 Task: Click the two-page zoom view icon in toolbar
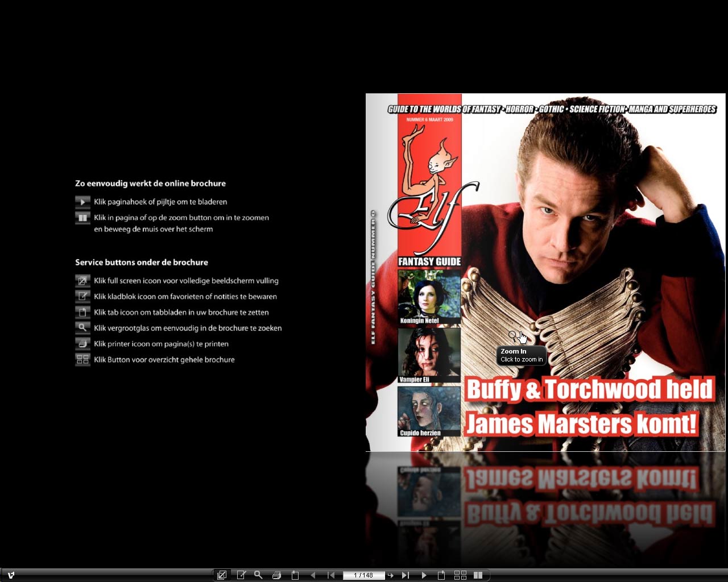pos(478,575)
